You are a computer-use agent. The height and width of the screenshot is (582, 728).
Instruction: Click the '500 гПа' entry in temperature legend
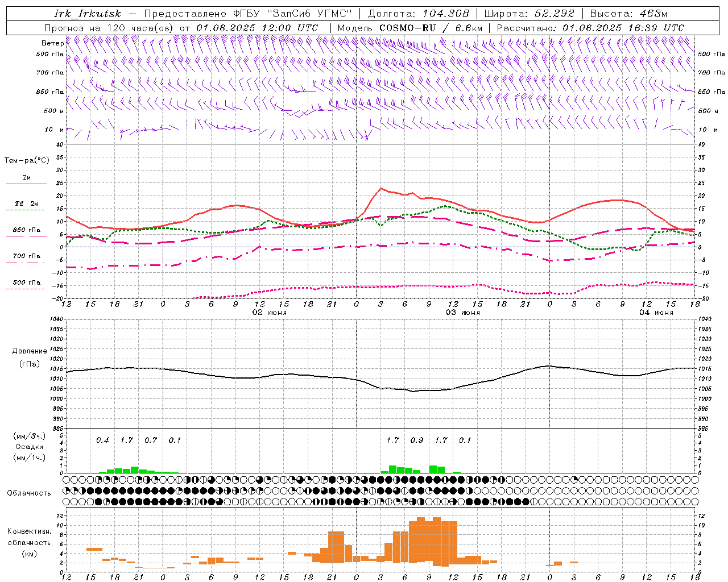point(26,282)
